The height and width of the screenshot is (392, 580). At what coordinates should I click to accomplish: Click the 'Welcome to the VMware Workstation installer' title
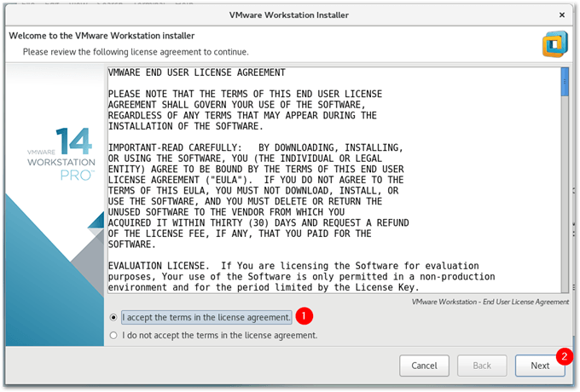click(x=101, y=36)
